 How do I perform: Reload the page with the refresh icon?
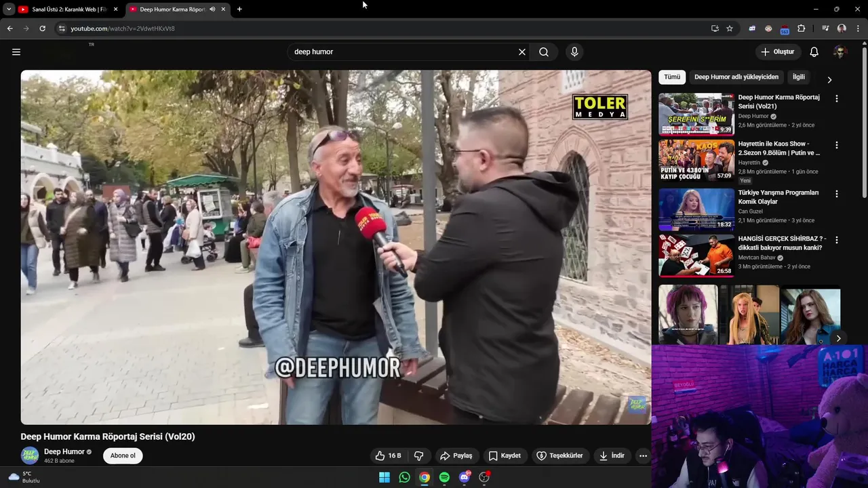coord(42,28)
